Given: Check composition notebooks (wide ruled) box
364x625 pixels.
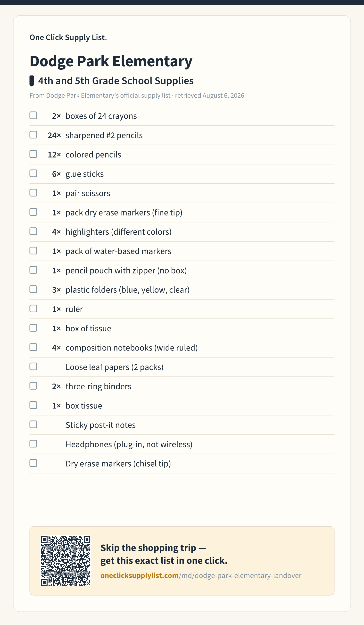Looking at the screenshot, I should [x=33, y=347].
